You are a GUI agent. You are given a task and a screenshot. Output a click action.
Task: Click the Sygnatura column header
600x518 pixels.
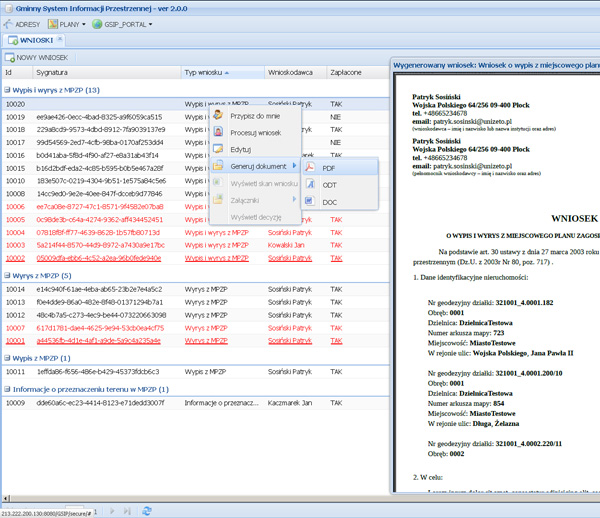click(107, 72)
